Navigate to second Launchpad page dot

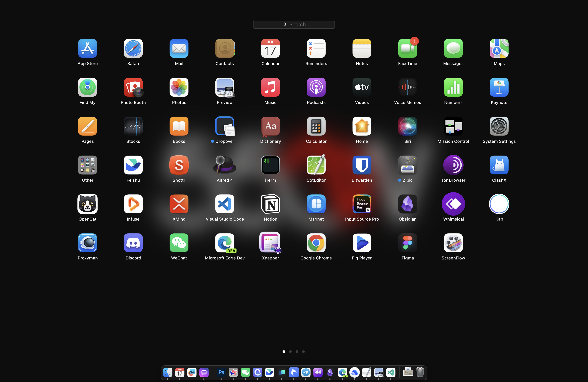tap(291, 352)
